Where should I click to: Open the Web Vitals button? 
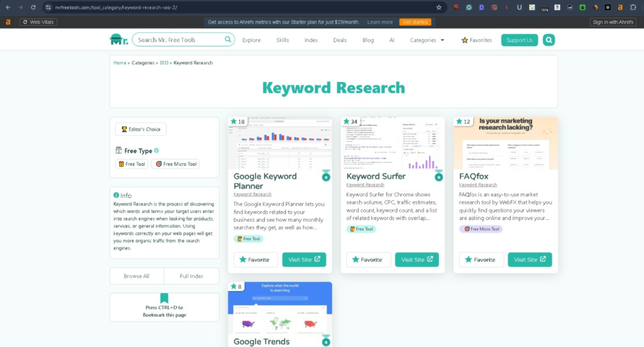point(38,22)
